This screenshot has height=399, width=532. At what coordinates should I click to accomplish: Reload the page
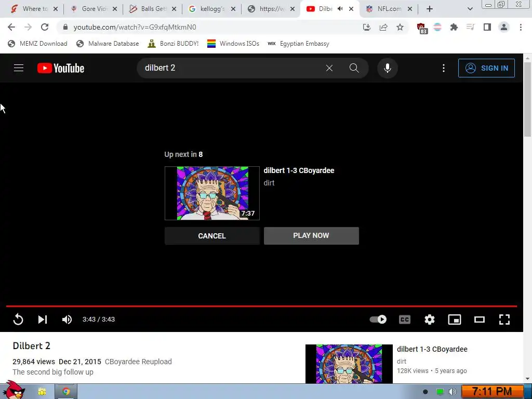click(x=45, y=27)
